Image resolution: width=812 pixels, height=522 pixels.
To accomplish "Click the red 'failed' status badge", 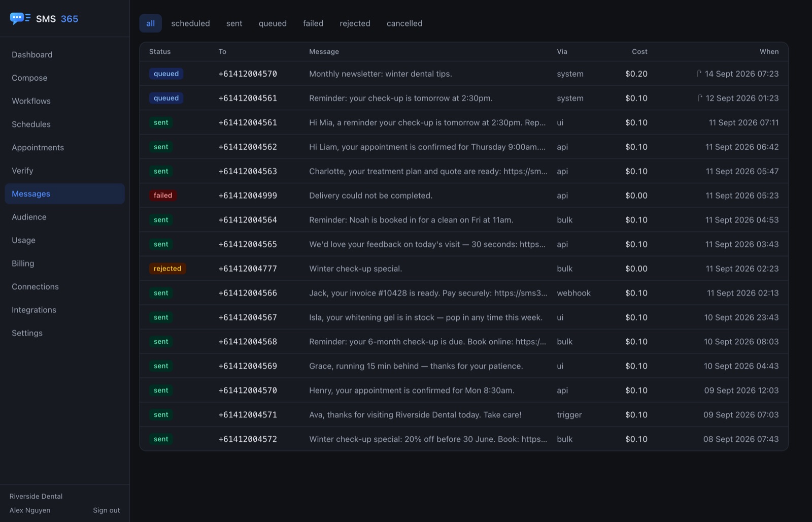I will click(163, 195).
